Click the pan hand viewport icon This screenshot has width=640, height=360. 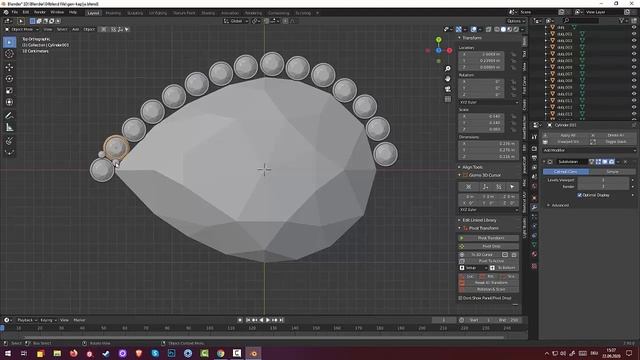point(448,79)
